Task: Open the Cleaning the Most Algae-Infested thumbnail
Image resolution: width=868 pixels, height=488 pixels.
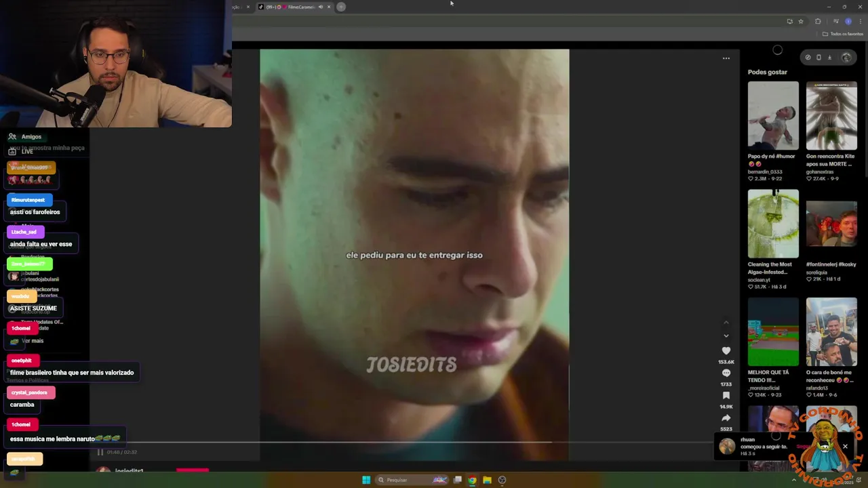Action: pos(773,224)
